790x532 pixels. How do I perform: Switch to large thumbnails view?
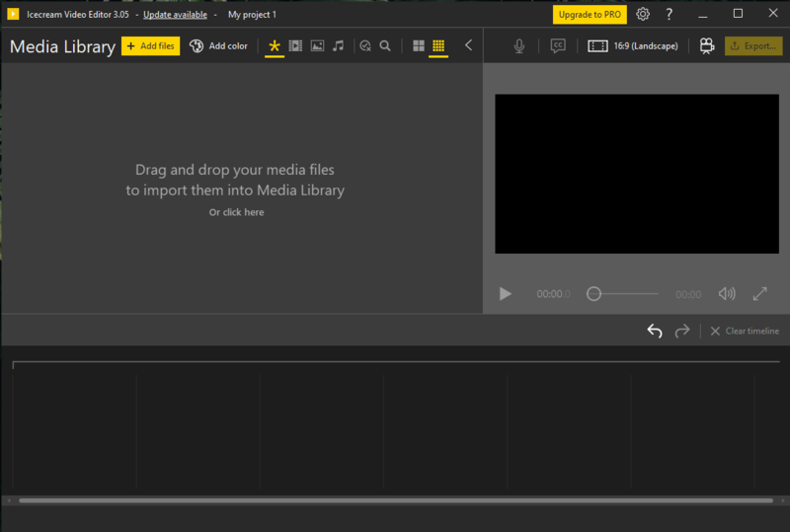[418, 45]
